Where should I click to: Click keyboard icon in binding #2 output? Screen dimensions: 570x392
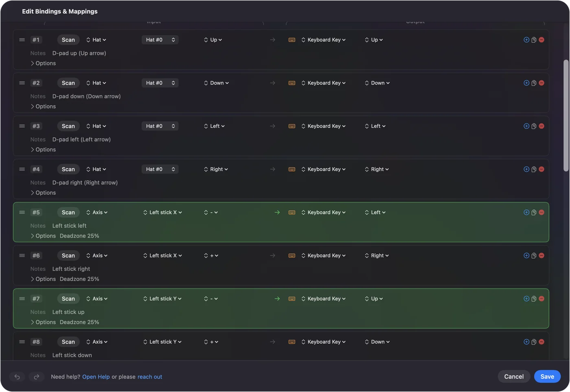(292, 83)
